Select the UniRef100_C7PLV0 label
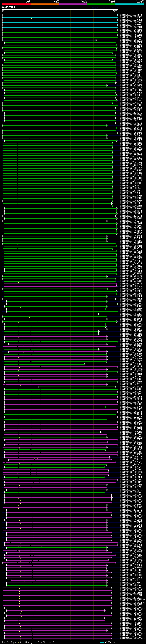This screenshot has height=644, width=146. (x=131, y=490)
